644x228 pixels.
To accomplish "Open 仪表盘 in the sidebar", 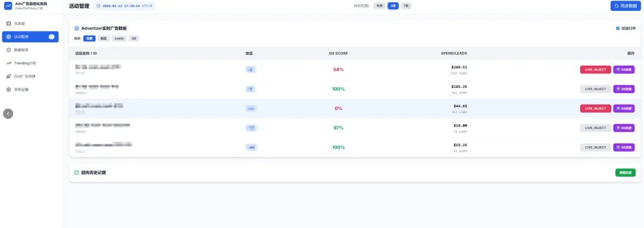I will pyautogui.click(x=30, y=23).
